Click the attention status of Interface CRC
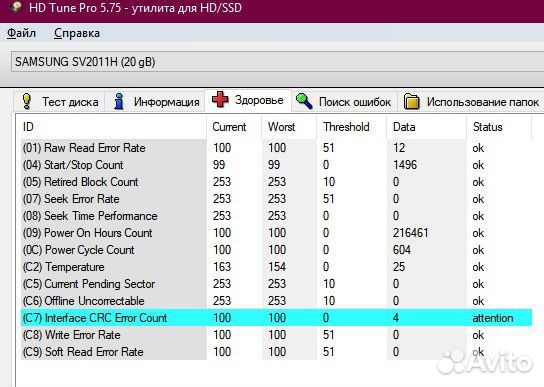 493,318
